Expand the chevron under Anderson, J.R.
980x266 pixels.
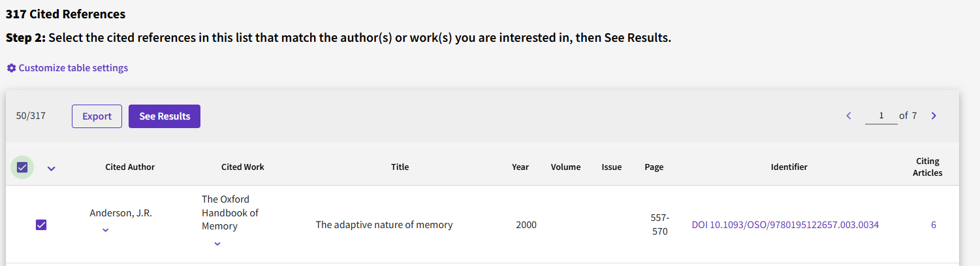point(106,230)
